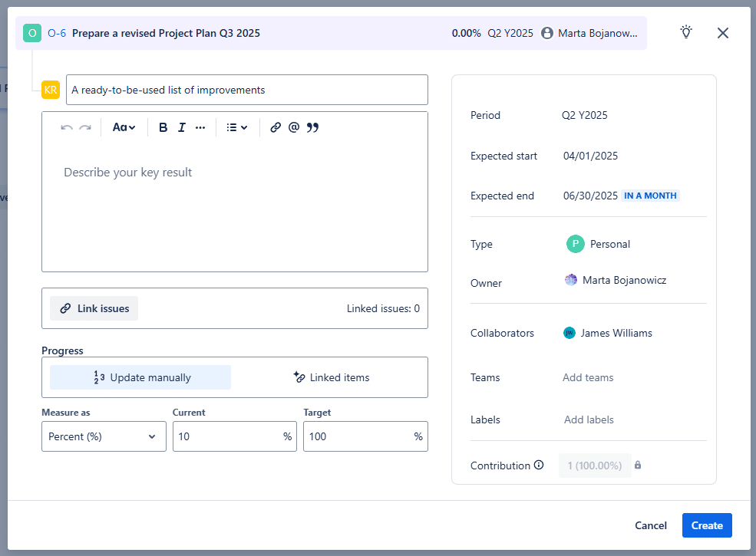Image resolution: width=756 pixels, height=556 pixels.
Task: Click the @ mention icon
Action: [293, 127]
